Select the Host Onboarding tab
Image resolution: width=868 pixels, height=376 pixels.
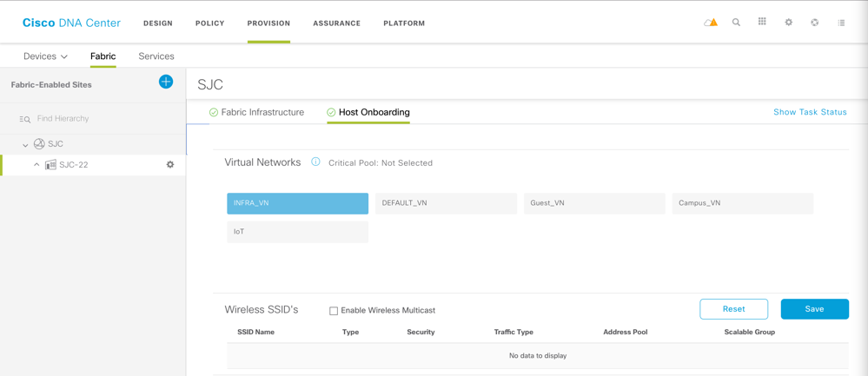374,112
